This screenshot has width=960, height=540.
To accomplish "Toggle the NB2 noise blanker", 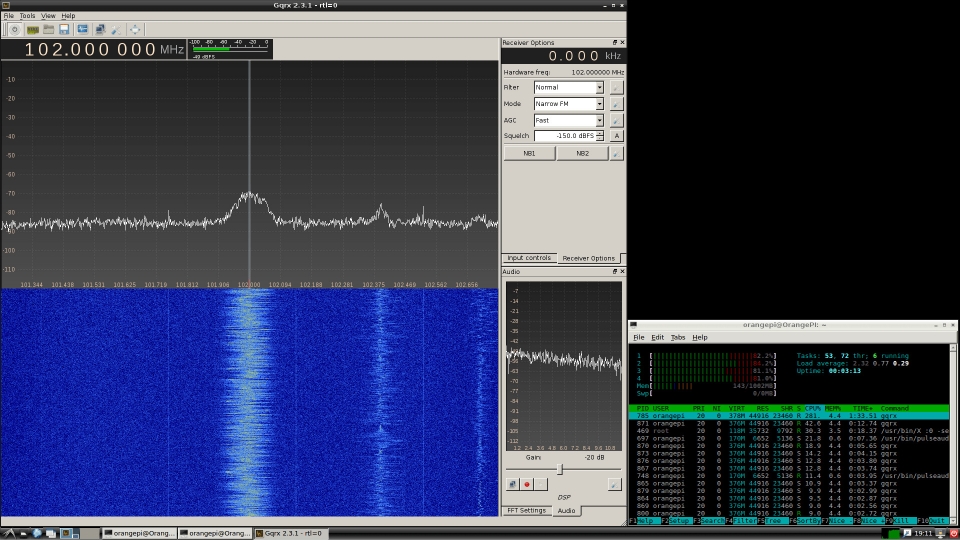I will [x=581, y=153].
